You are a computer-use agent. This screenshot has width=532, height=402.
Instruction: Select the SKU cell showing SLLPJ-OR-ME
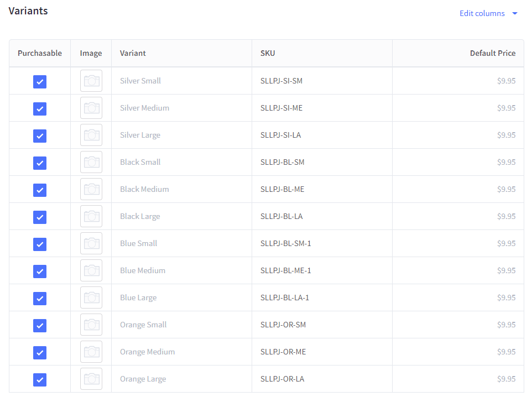click(x=282, y=352)
